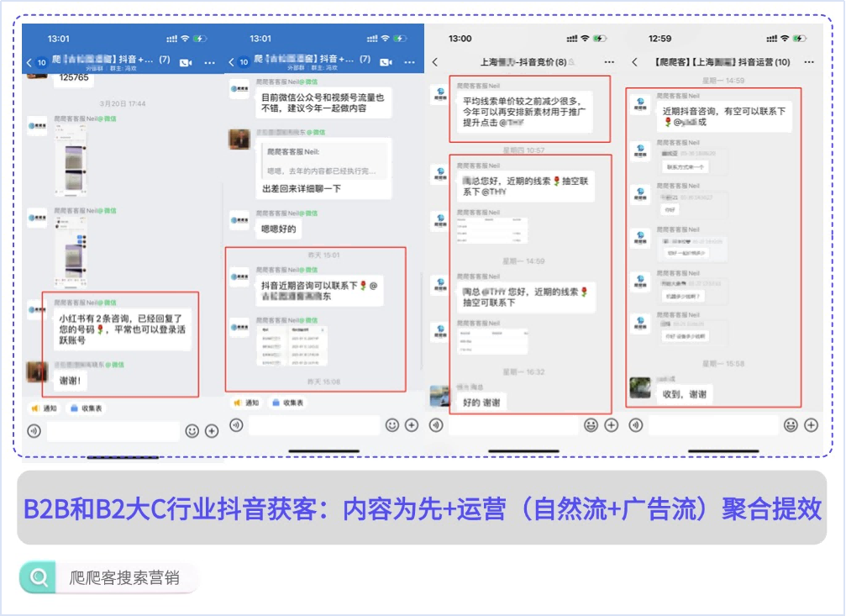Open more options in 抖音运营(10) chat
The width and height of the screenshot is (846, 616).
point(809,62)
